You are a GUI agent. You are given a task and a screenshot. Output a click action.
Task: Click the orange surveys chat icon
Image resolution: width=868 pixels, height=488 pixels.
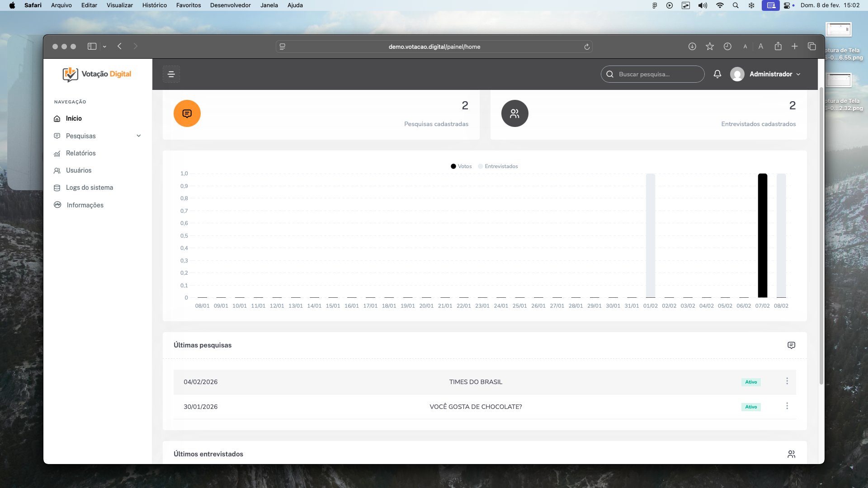pyautogui.click(x=187, y=113)
